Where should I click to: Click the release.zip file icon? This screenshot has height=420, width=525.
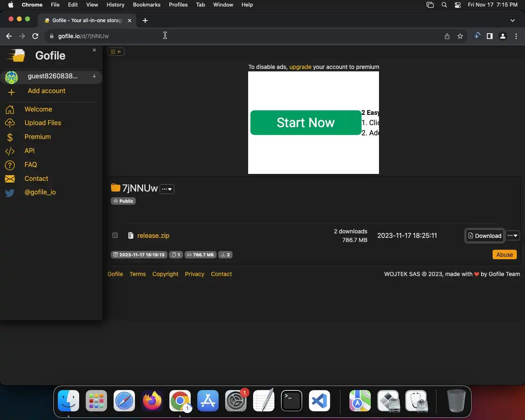[130, 235]
